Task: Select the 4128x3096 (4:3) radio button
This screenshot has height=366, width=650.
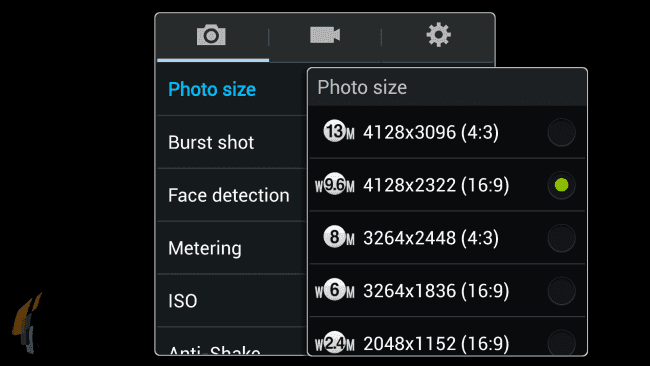Action: point(561,133)
